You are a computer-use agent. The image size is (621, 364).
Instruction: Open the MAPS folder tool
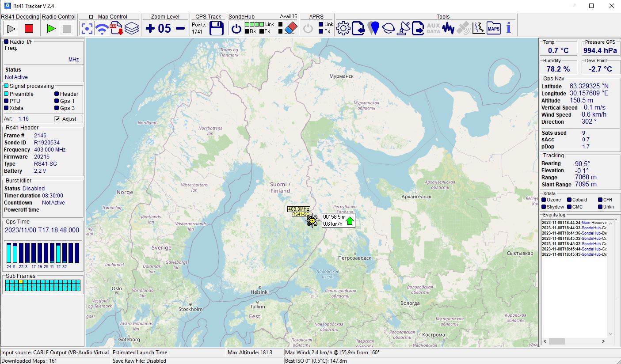[493, 29]
